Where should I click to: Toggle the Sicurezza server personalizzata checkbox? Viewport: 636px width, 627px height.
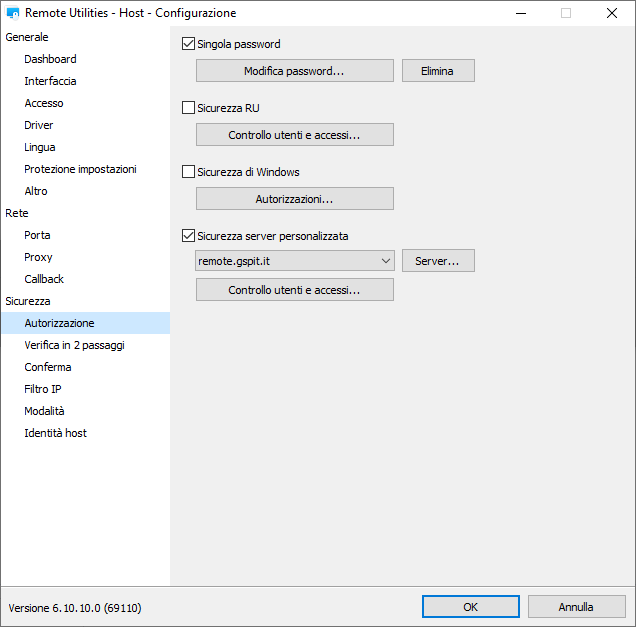click(188, 236)
